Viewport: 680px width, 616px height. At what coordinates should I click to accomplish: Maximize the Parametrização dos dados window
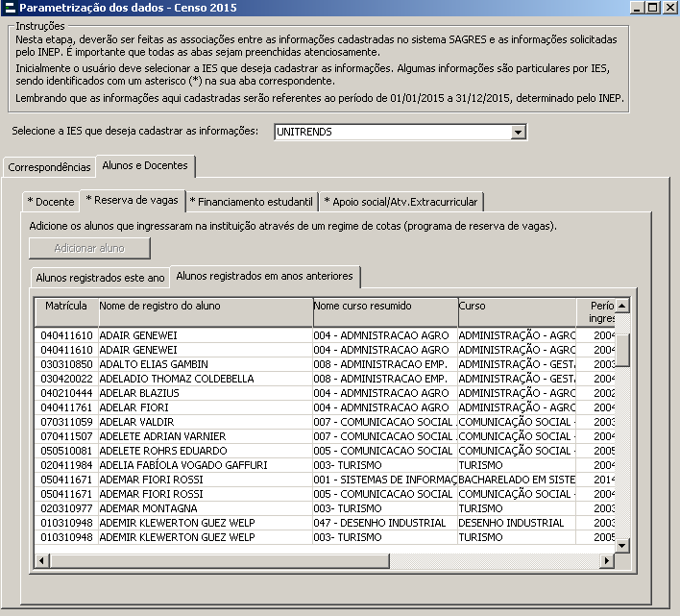coord(653,8)
